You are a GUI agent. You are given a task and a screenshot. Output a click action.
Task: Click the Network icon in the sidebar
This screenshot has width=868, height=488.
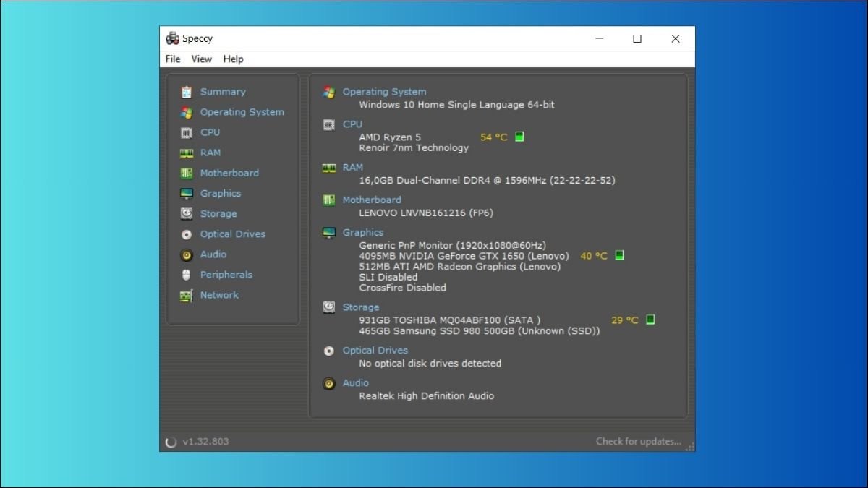pos(187,295)
